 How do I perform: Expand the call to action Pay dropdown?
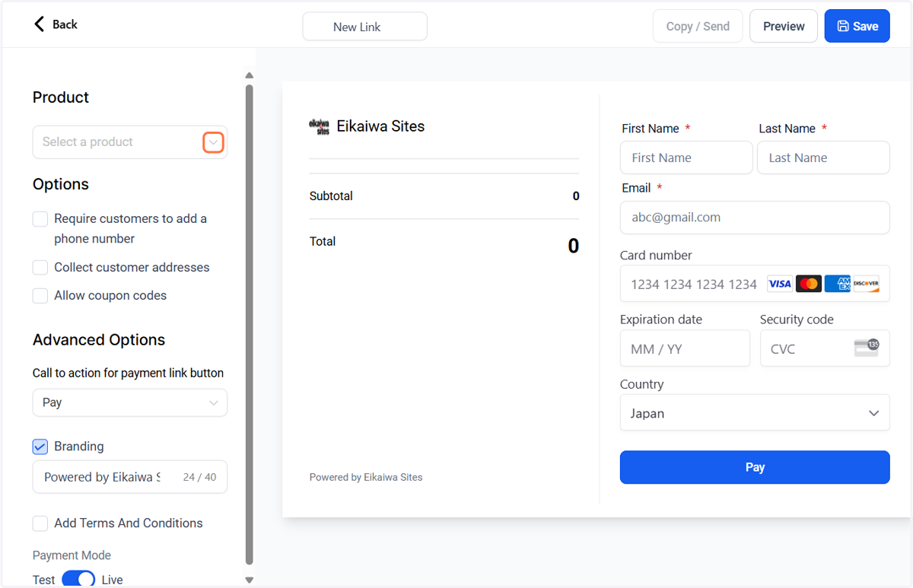tap(129, 402)
